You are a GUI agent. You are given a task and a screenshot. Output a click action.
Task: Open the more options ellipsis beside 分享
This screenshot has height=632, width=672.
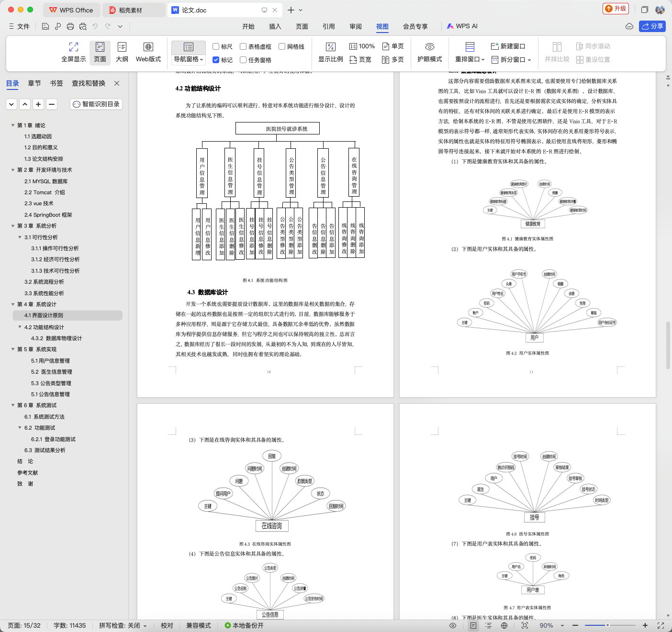coord(629,26)
